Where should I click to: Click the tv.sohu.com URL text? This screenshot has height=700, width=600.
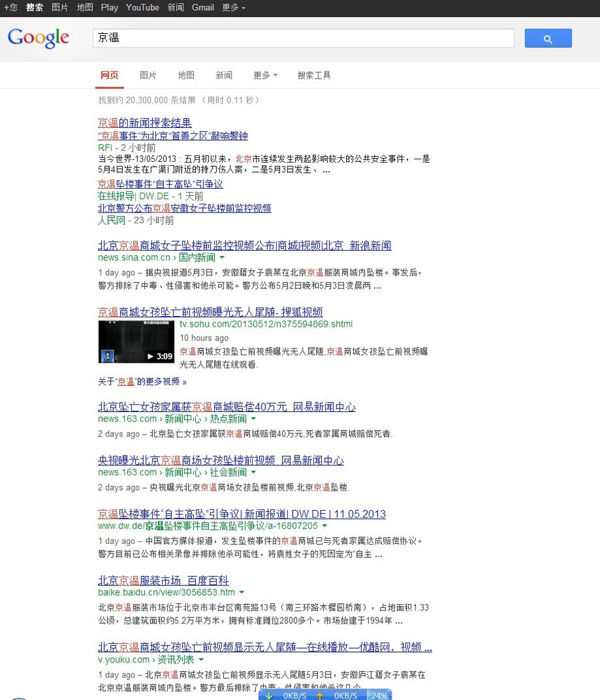pos(266,324)
